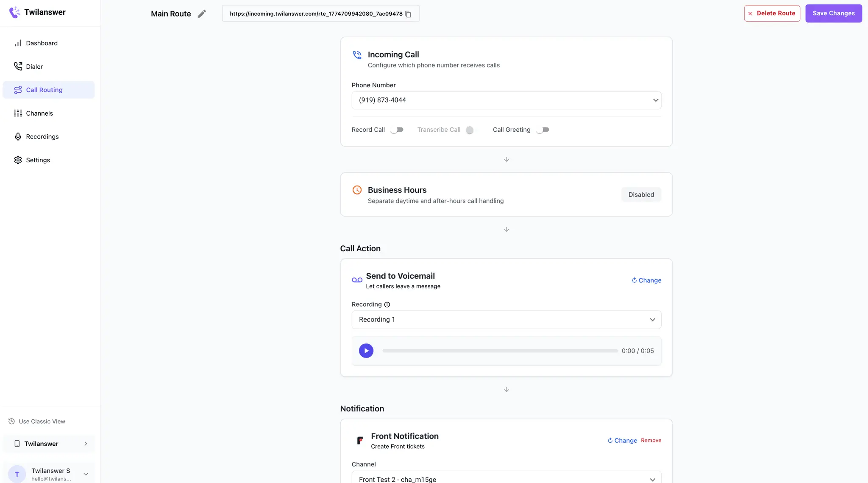Enable the Call Greeting switch
This screenshot has width=868, height=483.
(x=542, y=130)
